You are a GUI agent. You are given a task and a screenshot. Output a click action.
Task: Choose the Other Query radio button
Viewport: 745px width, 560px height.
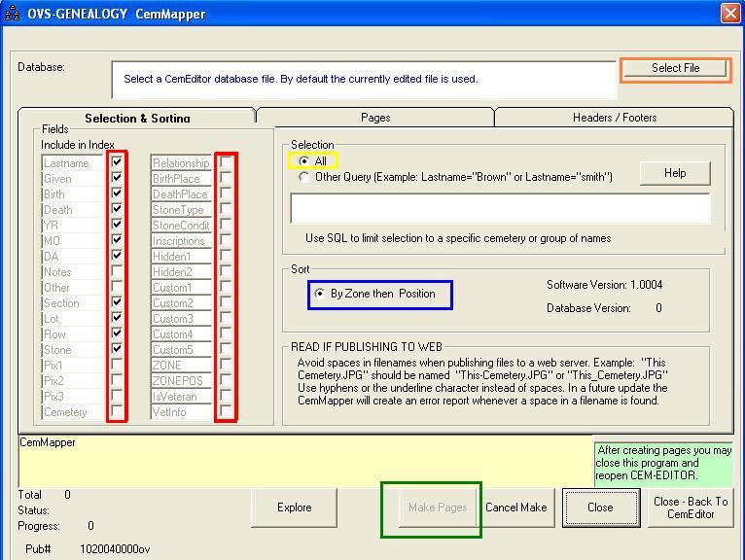tap(303, 177)
